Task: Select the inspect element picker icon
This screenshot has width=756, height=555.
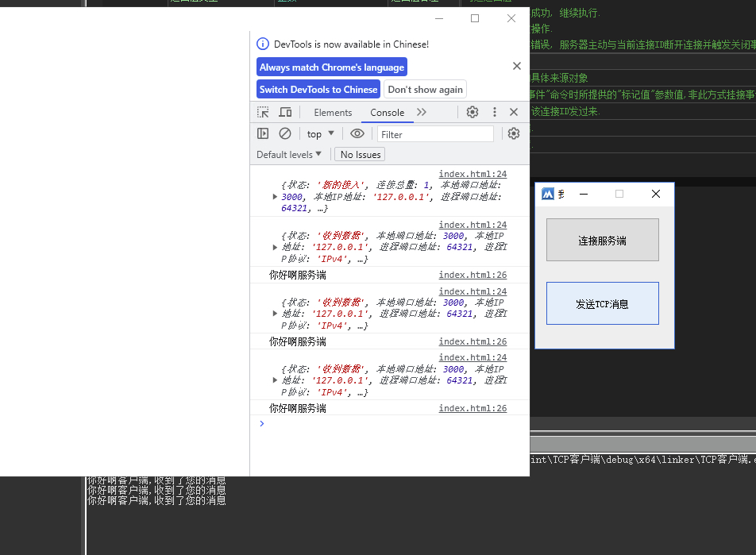Action: point(263,113)
